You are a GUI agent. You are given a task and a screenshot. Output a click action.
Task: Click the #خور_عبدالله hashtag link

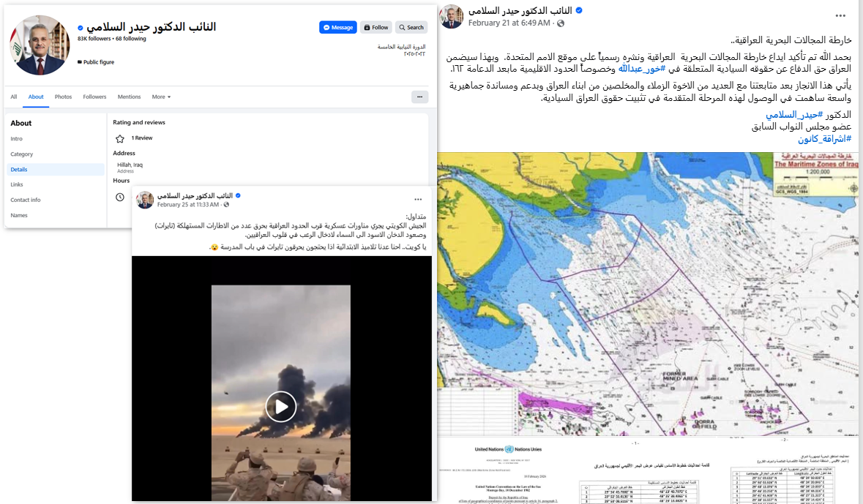tap(642, 69)
